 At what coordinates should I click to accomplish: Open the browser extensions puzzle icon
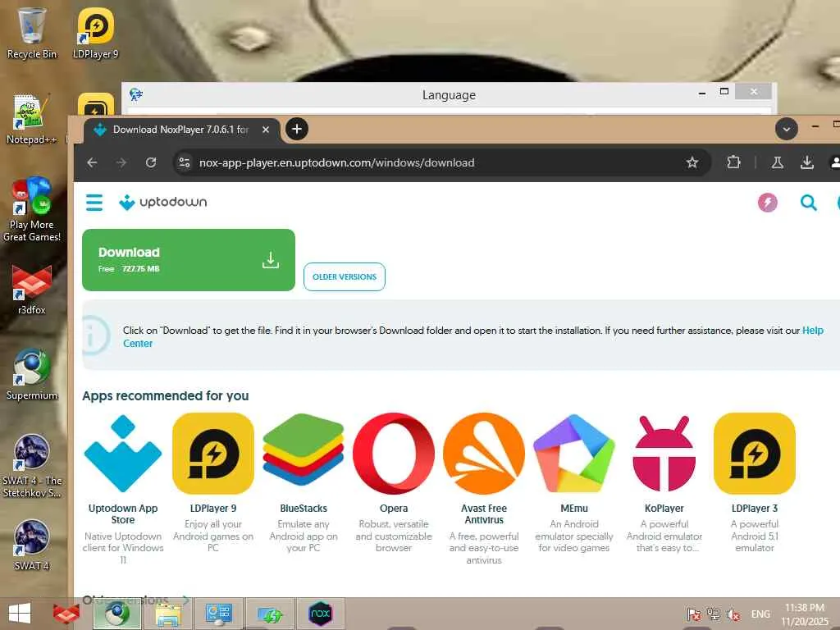(x=733, y=162)
